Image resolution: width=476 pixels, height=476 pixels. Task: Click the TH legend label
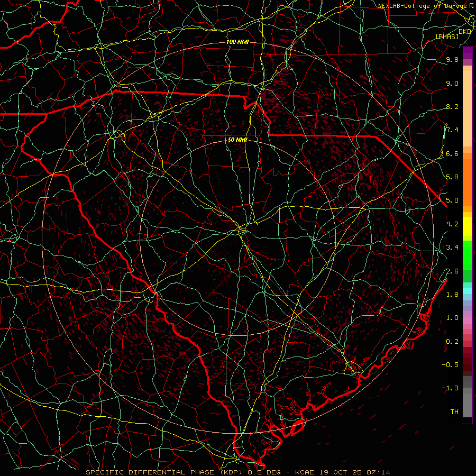click(454, 411)
